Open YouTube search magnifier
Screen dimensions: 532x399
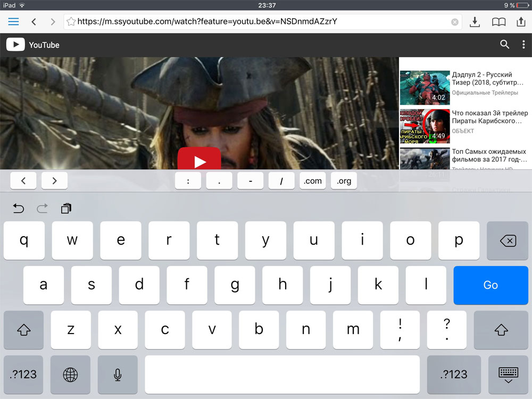point(504,45)
